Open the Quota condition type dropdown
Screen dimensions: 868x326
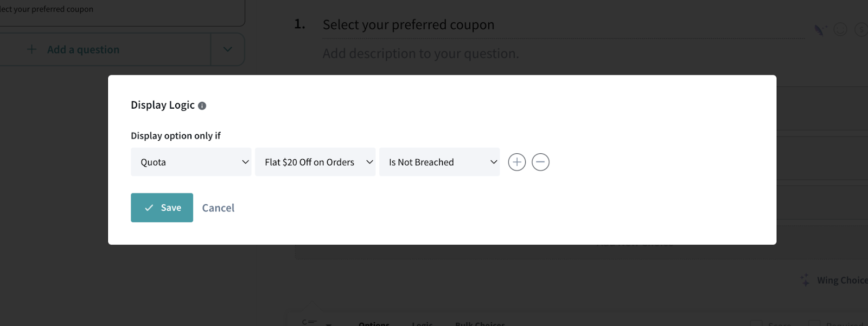point(191,162)
